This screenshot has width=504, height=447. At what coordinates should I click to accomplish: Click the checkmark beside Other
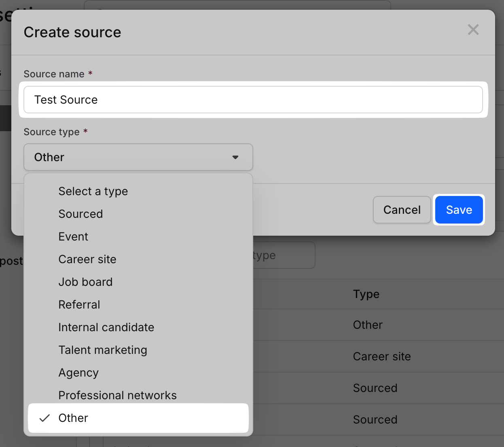tap(44, 418)
